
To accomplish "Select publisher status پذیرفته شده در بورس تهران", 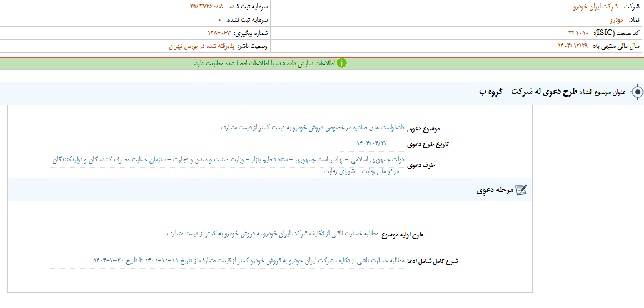I will tap(202, 46).
